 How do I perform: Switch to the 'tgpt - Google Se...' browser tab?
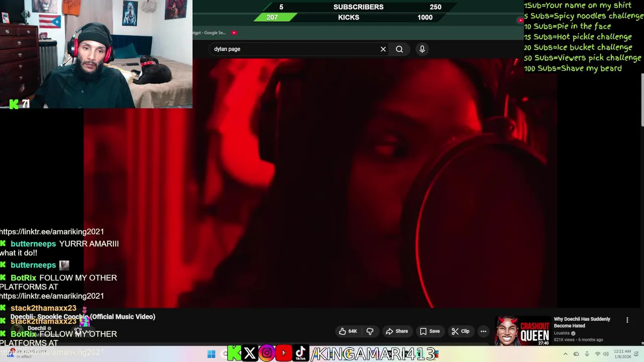pos(209,33)
